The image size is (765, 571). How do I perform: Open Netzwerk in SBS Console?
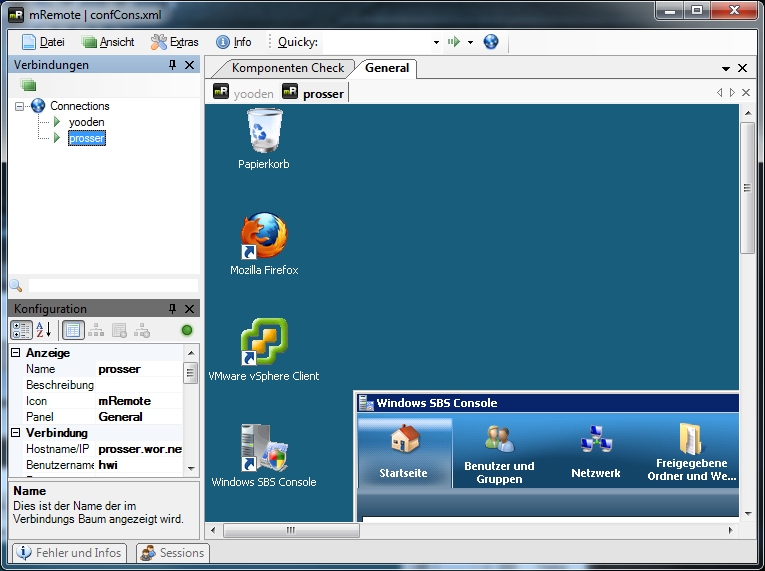[596, 452]
